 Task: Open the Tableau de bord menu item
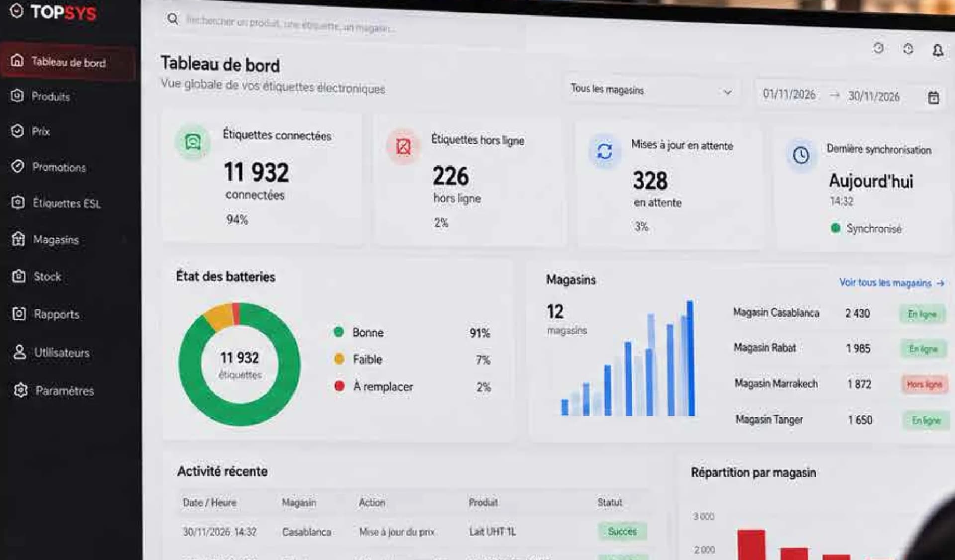coord(69,62)
